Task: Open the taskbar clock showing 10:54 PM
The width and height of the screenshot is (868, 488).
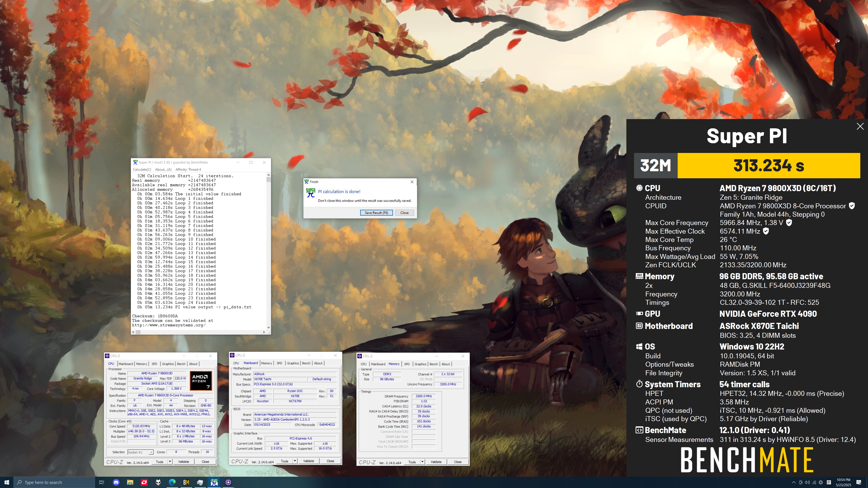Action: [843, 482]
